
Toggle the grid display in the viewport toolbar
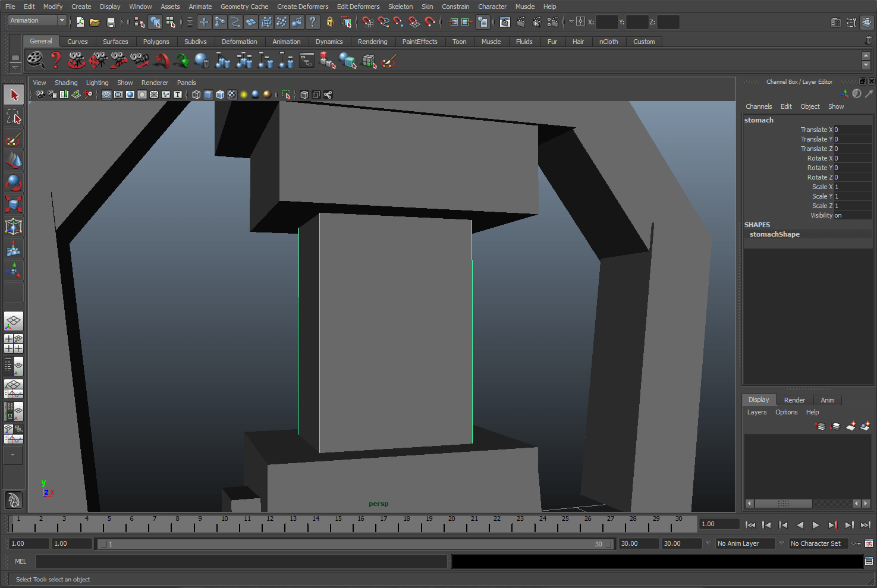point(106,95)
